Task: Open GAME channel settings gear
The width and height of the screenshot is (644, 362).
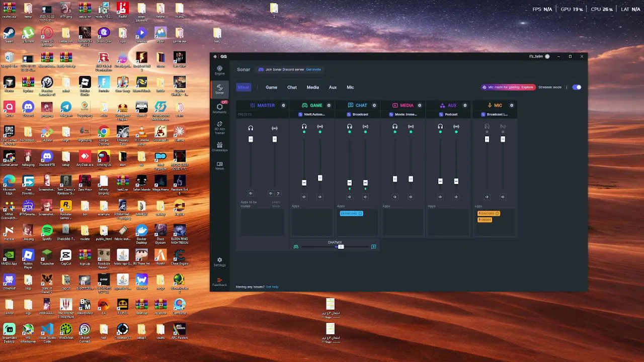Action: click(x=329, y=106)
